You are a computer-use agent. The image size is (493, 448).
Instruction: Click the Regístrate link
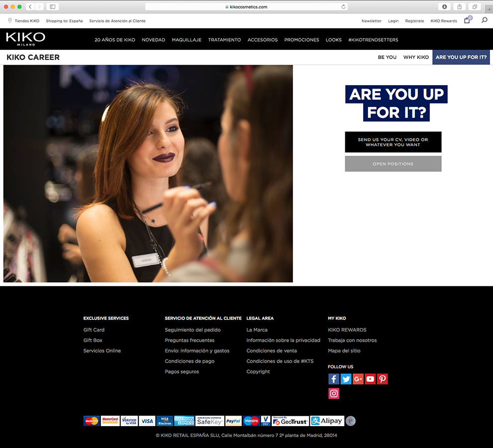tap(414, 21)
